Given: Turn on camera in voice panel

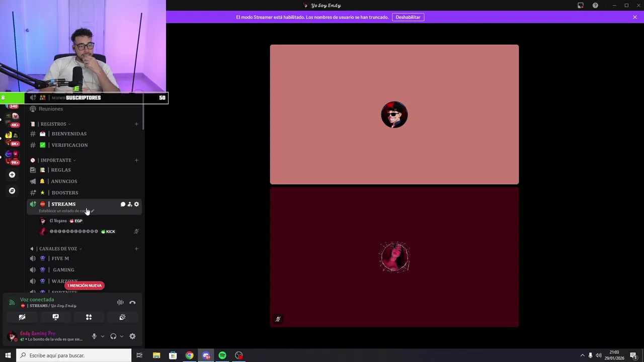Looking at the screenshot, I should (x=22, y=317).
